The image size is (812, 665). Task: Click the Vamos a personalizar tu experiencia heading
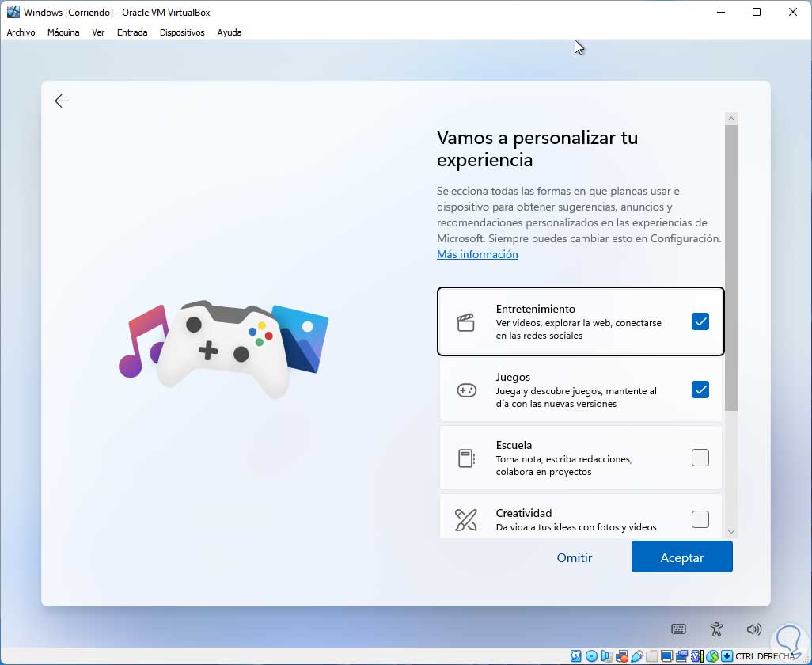[x=537, y=149]
